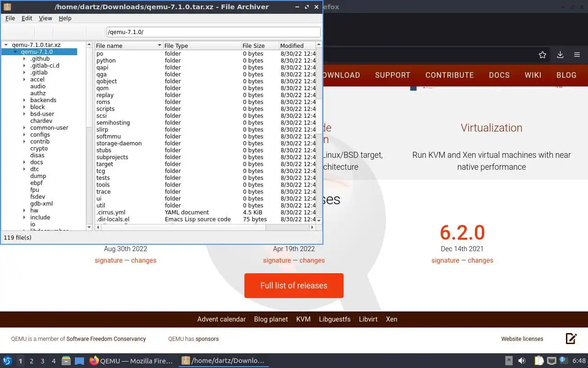Bookmark page with Firefox star icon
The width and height of the screenshot is (588, 368).
click(542, 55)
